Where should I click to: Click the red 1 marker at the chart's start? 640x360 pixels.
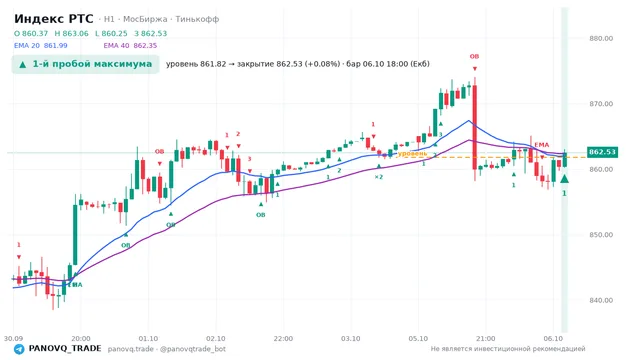coord(19,245)
